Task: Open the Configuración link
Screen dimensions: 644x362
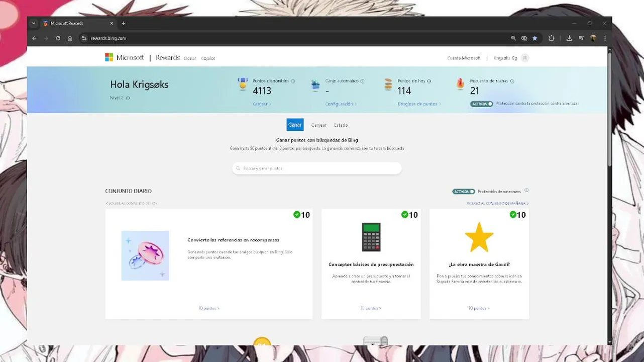Action: (x=341, y=104)
